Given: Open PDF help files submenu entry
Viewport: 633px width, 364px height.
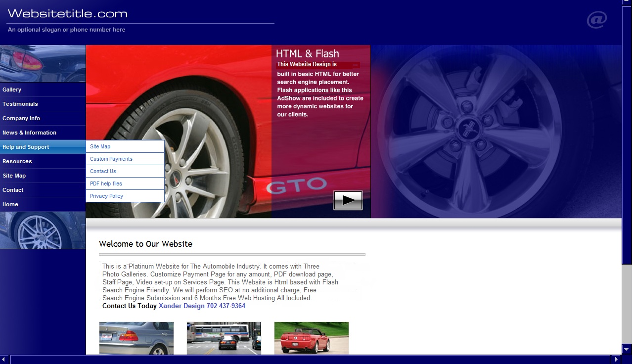Looking at the screenshot, I should (x=125, y=183).
